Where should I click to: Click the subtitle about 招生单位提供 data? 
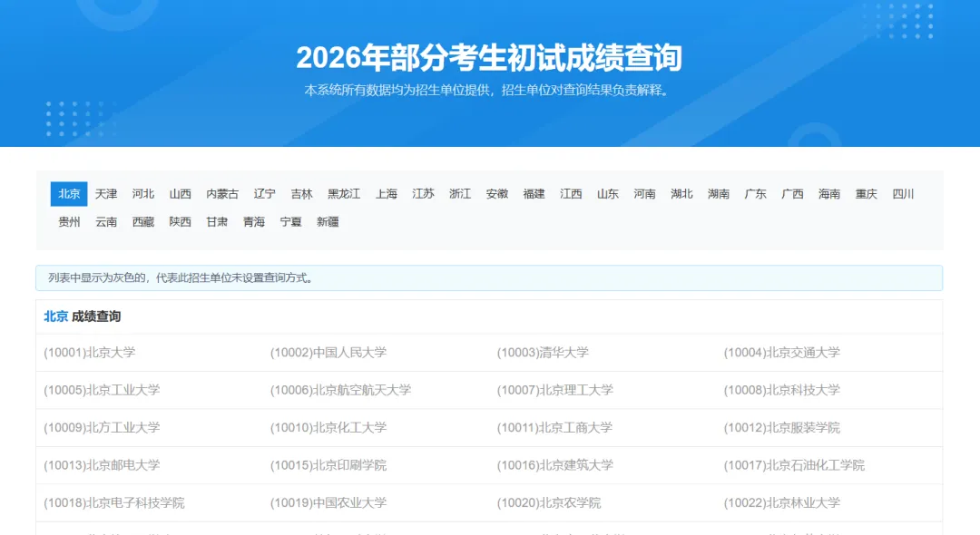tap(488, 90)
